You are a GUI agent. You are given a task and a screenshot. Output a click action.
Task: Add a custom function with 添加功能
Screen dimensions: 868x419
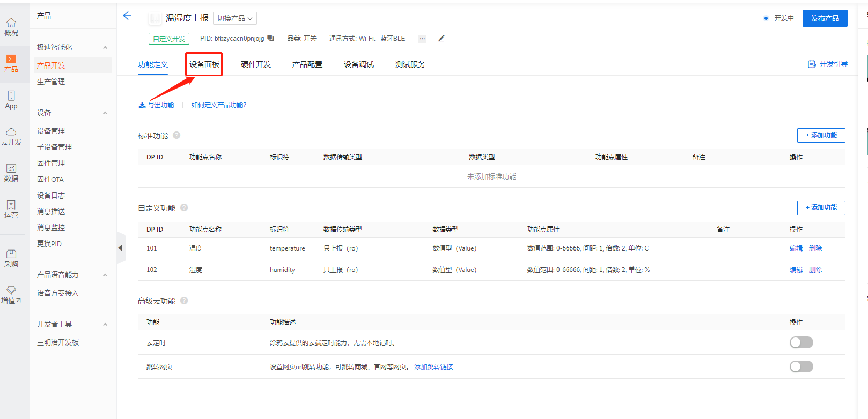[x=821, y=208]
